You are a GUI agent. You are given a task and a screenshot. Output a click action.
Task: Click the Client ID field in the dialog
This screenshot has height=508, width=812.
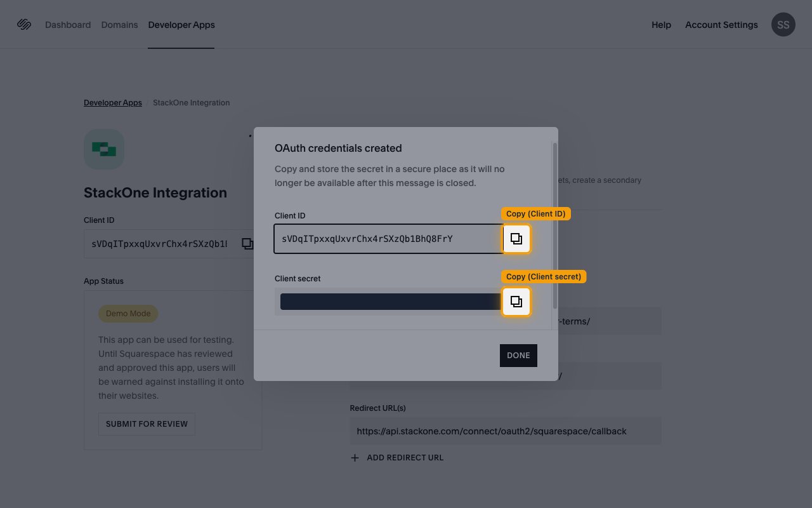(389, 239)
